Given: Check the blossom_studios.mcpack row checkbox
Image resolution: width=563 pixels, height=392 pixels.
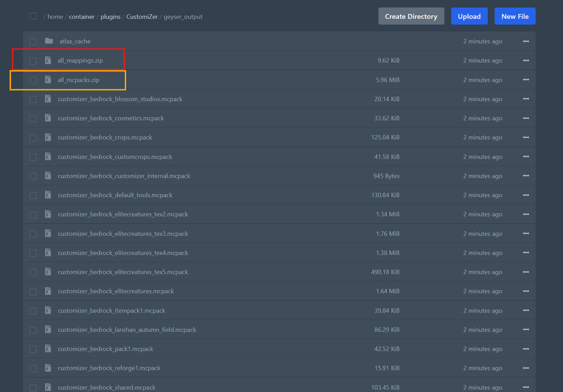Looking at the screenshot, I should [x=33, y=99].
